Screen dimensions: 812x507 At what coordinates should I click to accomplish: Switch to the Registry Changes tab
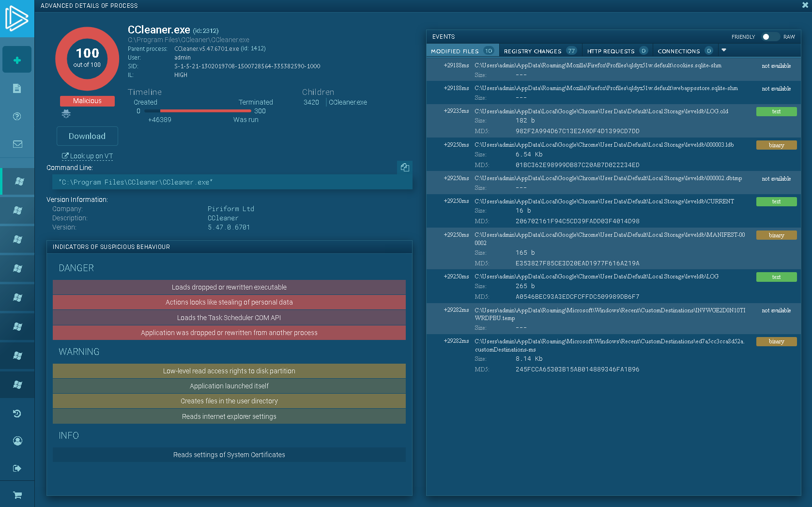(x=540, y=51)
